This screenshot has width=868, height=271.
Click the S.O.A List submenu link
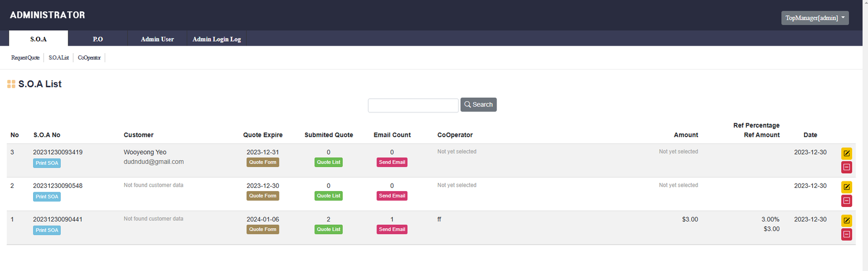click(59, 58)
